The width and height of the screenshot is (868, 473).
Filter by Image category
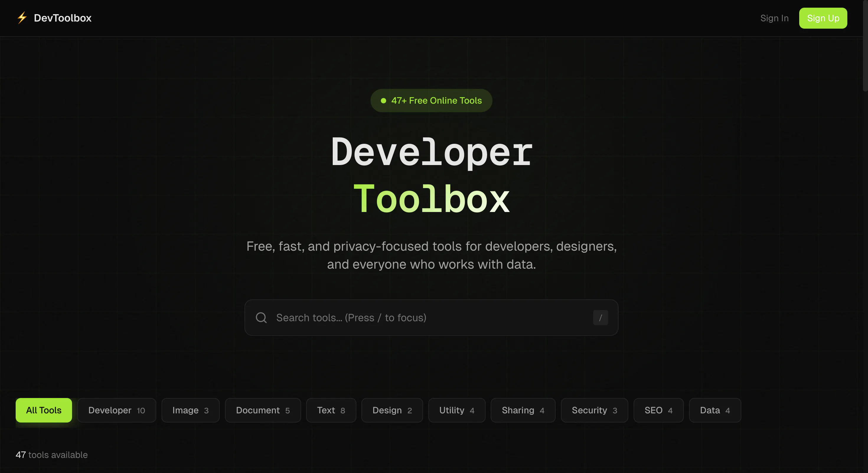point(190,410)
